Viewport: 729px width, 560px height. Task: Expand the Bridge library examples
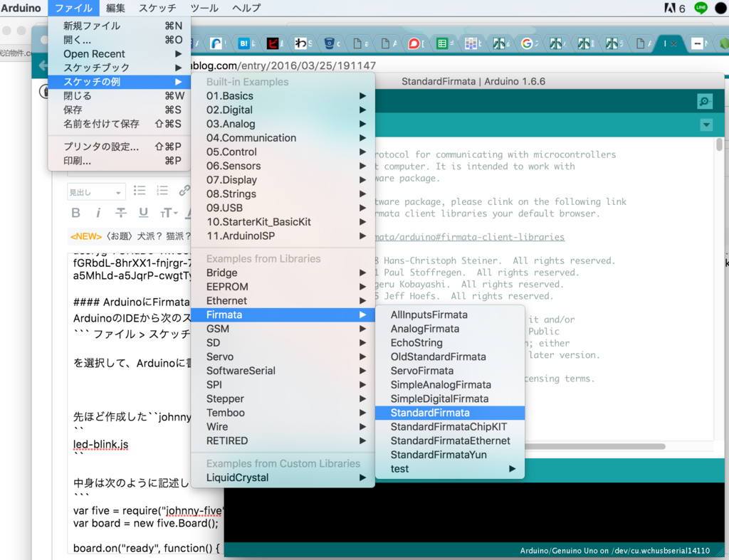pos(283,273)
